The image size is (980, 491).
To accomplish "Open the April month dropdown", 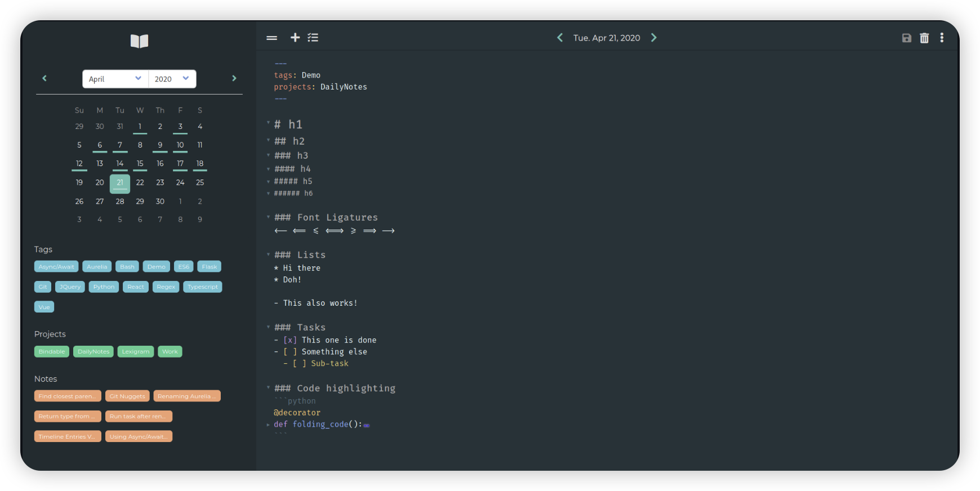I will click(115, 79).
